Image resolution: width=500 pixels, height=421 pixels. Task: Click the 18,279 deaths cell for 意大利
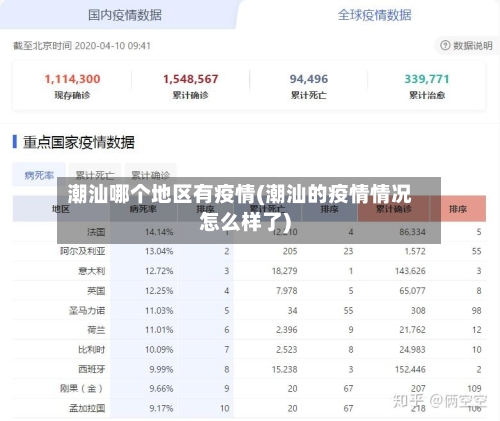[x=284, y=271]
